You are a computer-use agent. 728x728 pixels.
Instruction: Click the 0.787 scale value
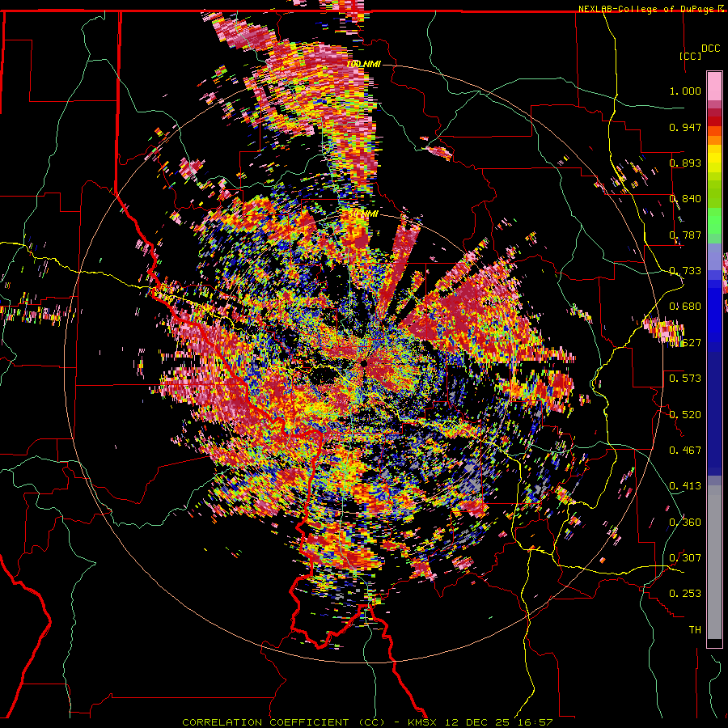pos(685,235)
